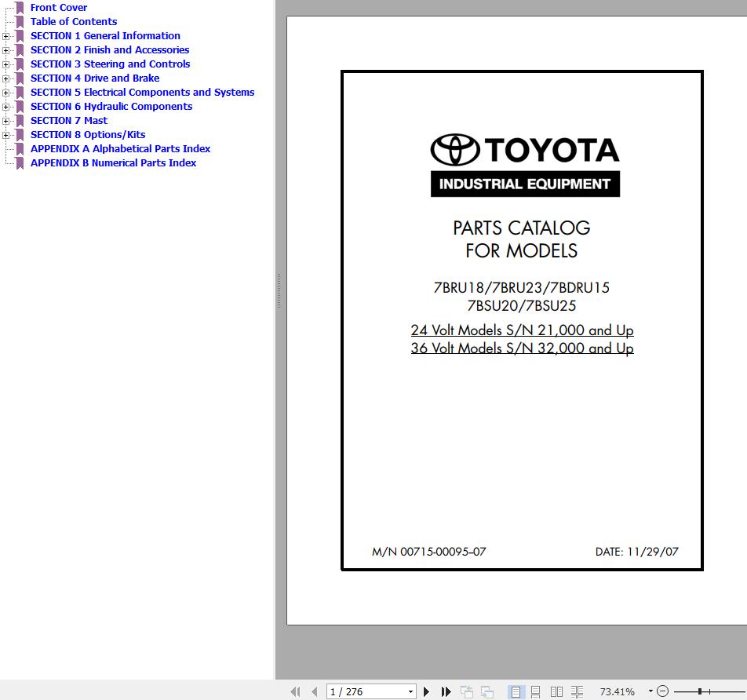Expand SECTION 3 Steering and Controls
The width and height of the screenshot is (747, 700).
pos(5,64)
